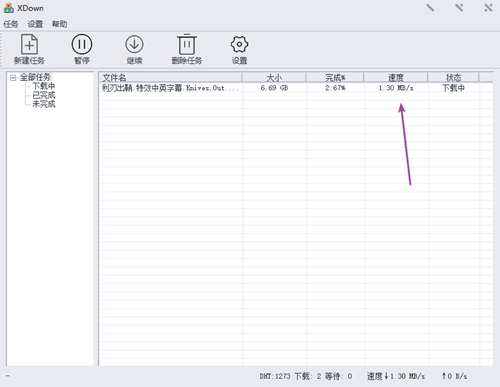Image resolution: width=500 pixels, height=387 pixels.
Task: Sort by the 完成% column header
Action: click(335, 77)
